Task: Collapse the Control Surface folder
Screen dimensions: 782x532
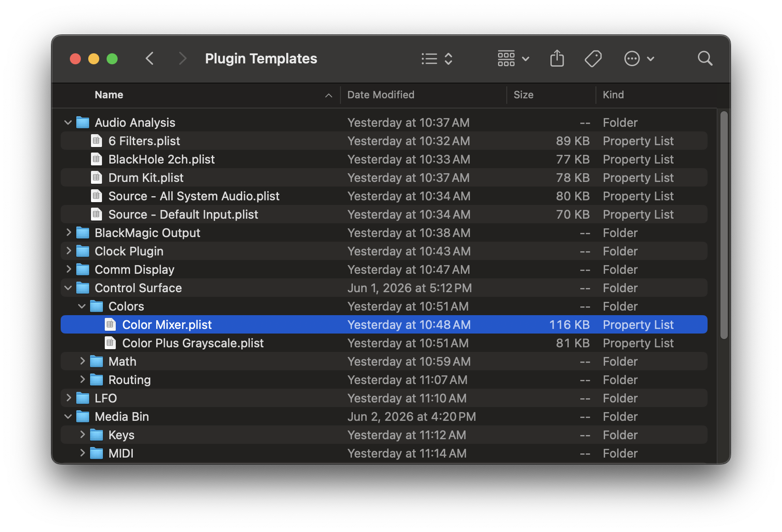Action: [x=68, y=288]
